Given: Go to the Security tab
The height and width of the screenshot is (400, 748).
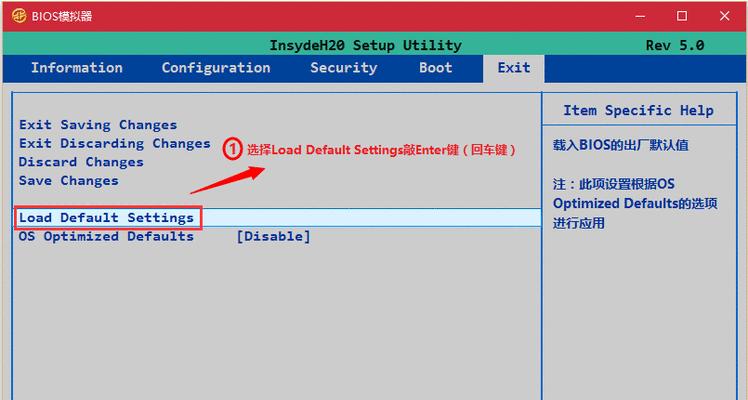Looking at the screenshot, I should [343, 68].
